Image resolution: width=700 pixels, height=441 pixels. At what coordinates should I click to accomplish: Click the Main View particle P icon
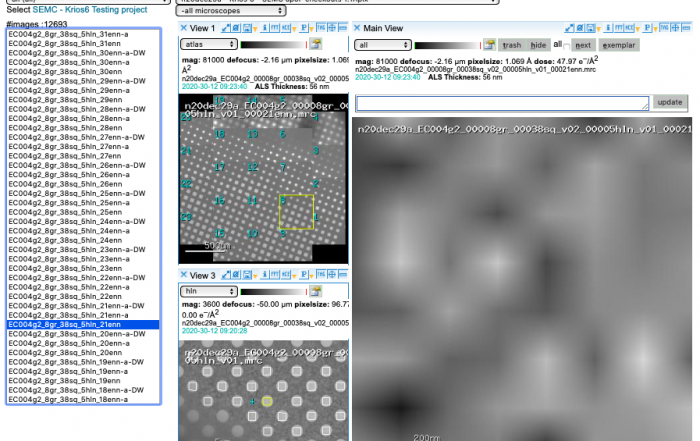tap(647, 28)
